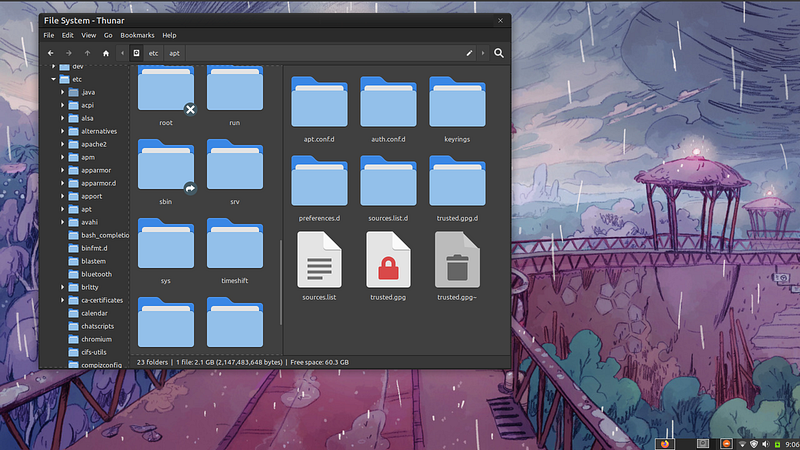Select the root folder icon
800x450 pixels.
coord(166,88)
